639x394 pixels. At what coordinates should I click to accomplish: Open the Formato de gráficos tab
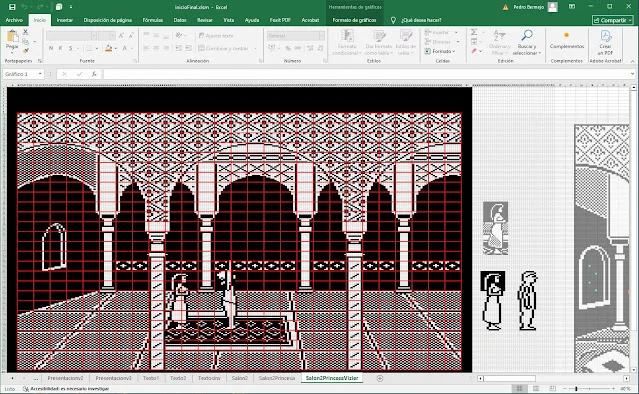[354, 20]
